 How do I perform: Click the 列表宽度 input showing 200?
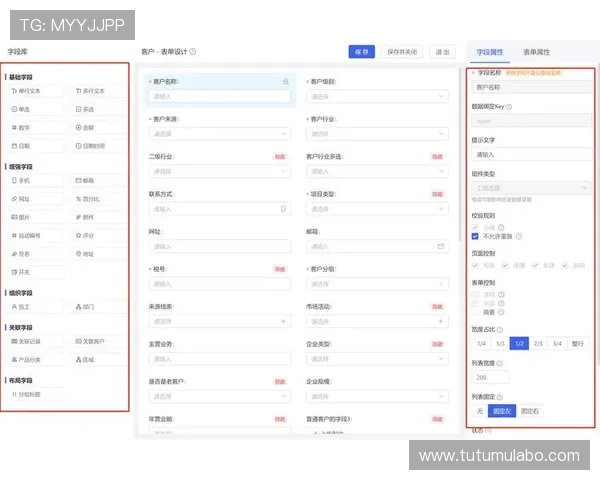click(491, 377)
